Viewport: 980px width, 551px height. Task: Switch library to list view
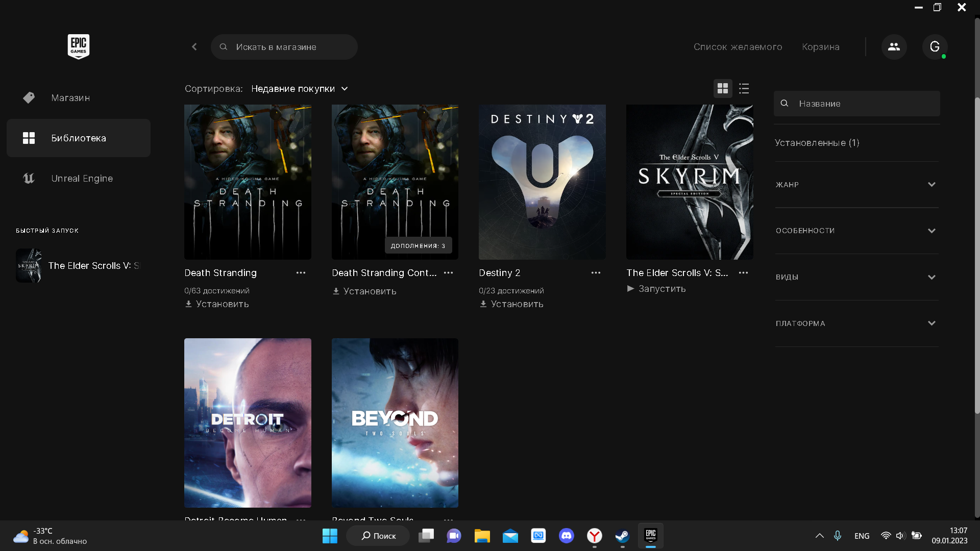pyautogui.click(x=744, y=89)
